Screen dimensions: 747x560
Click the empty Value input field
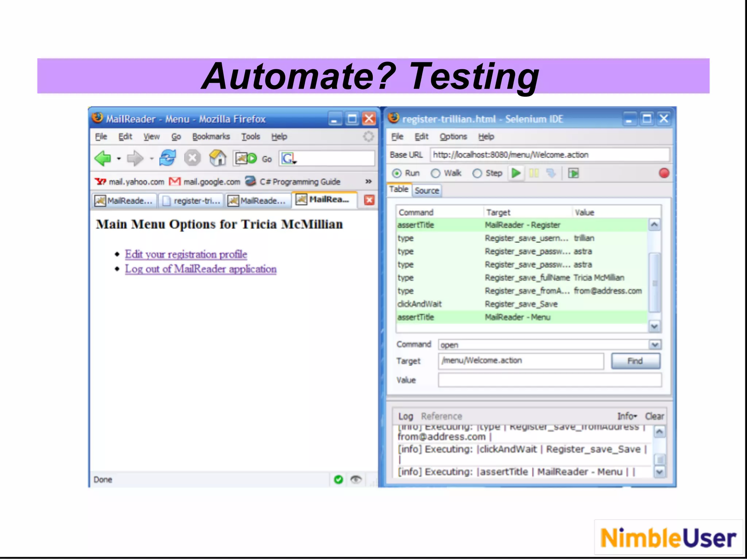(550, 380)
